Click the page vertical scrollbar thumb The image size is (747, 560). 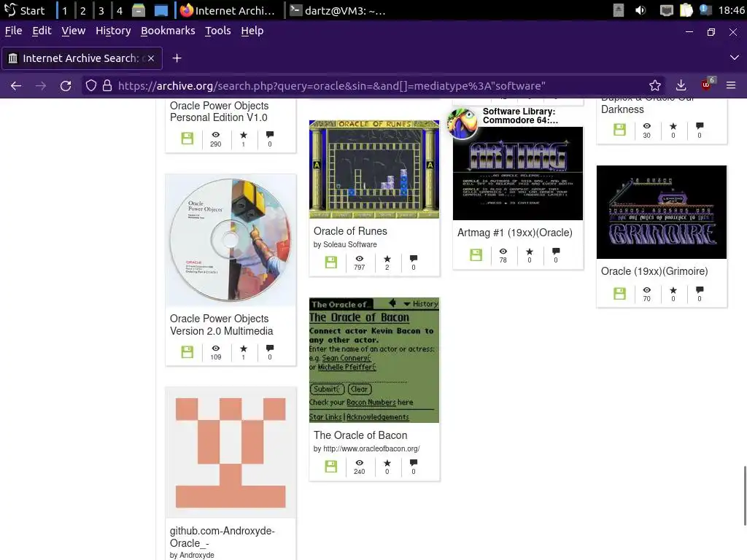point(745,495)
